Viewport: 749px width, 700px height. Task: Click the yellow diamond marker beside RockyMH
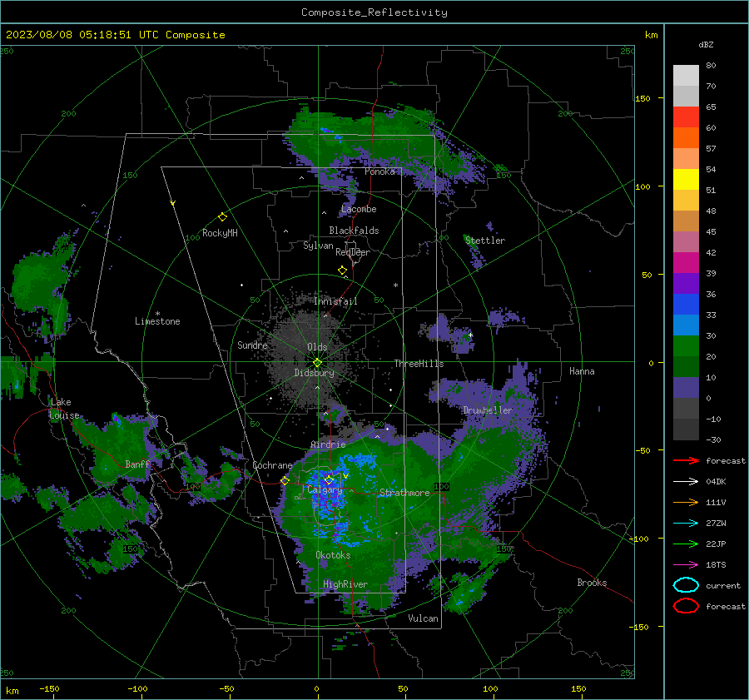(x=222, y=217)
